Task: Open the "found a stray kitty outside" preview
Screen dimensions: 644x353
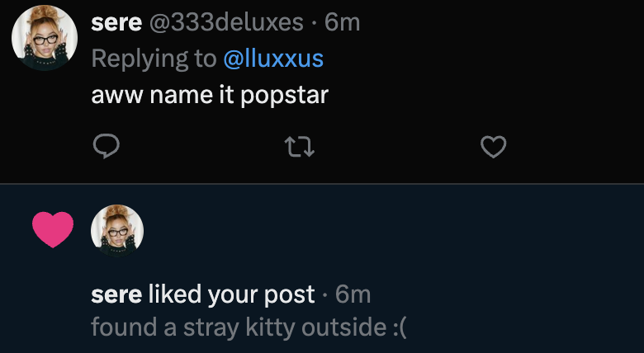Action: click(249, 327)
